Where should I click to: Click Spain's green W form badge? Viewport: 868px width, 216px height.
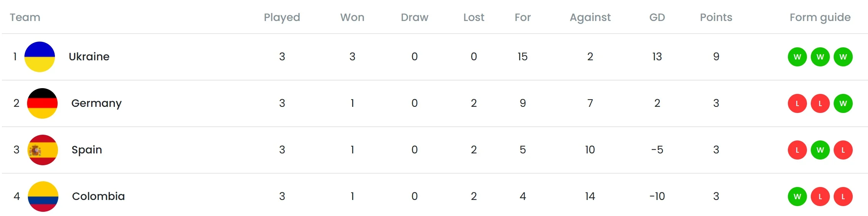820,150
